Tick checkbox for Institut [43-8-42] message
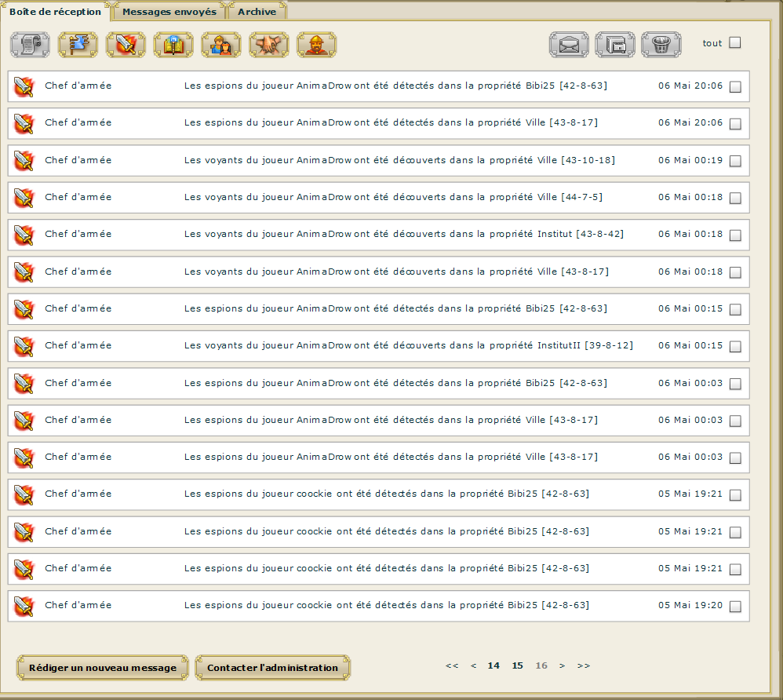 coord(735,235)
